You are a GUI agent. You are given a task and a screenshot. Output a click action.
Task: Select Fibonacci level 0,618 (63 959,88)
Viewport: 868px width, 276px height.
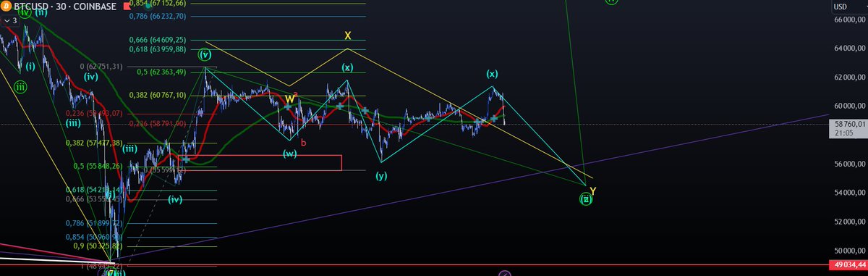point(158,49)
